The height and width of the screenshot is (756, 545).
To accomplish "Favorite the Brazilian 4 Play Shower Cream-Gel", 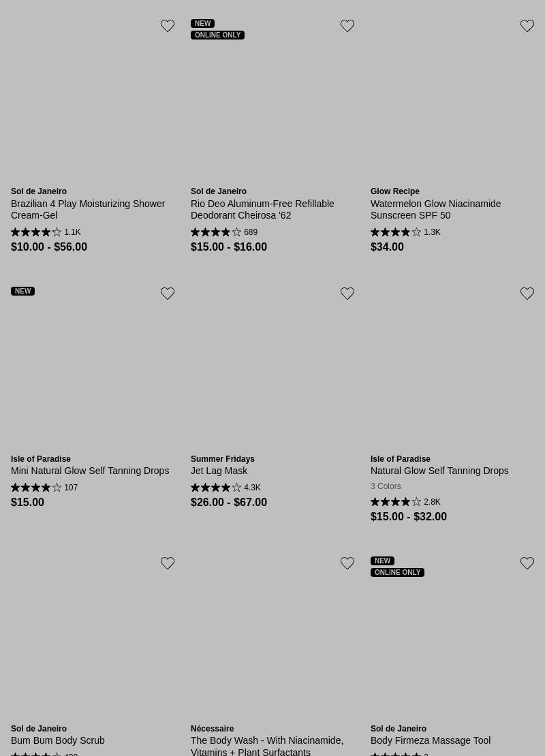I will pos(168,26).
